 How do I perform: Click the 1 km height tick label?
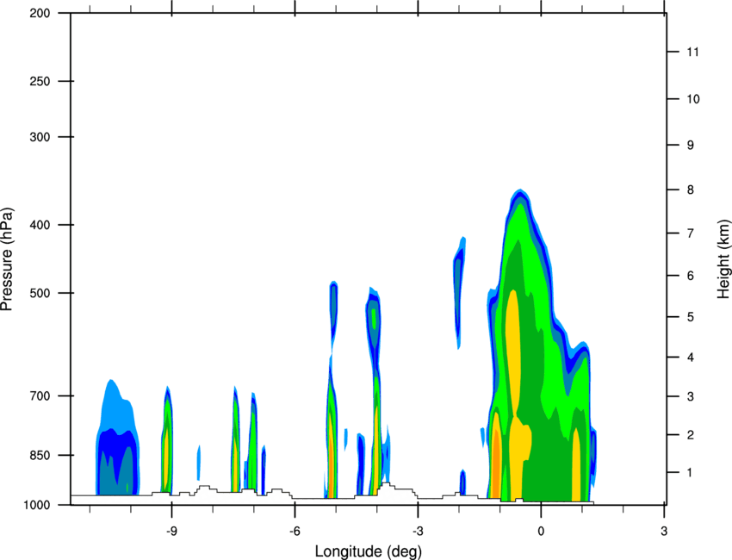coord(690,473)
